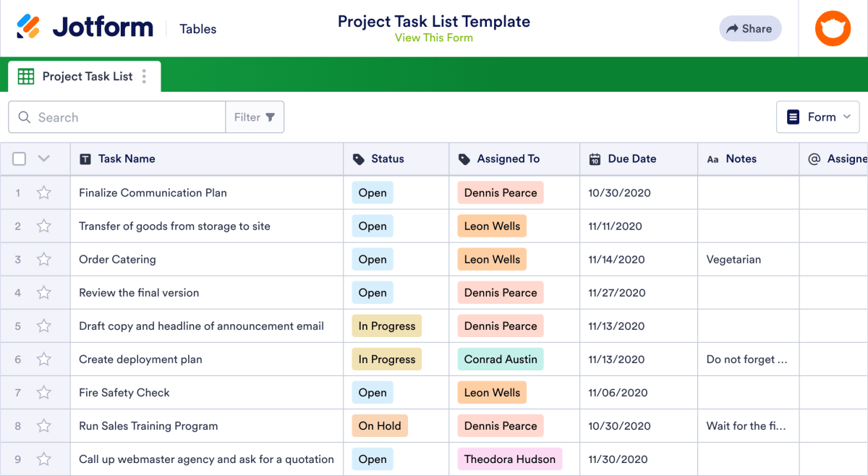Image resolution: width=868 pixels, height=476 pixels.
Task: Open the Filter funnel control
Action: tap(255, 116)
